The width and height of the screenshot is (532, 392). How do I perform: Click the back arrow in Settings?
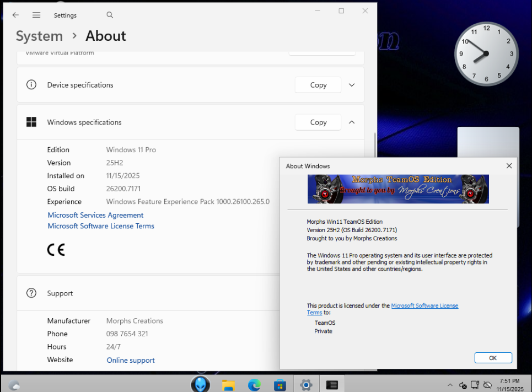click(x=15, y=15)
